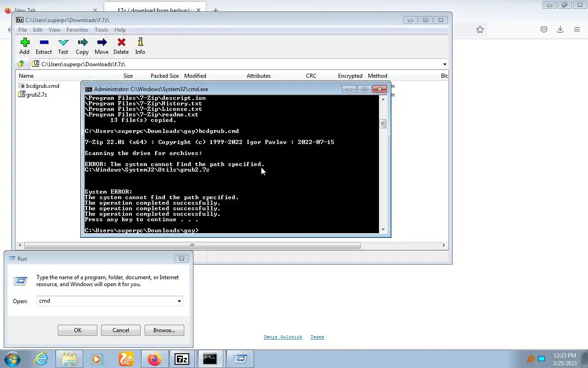Open Windows Explorer from the taskbar
Viewport: 588px width, 368px height.
[69, 359]
